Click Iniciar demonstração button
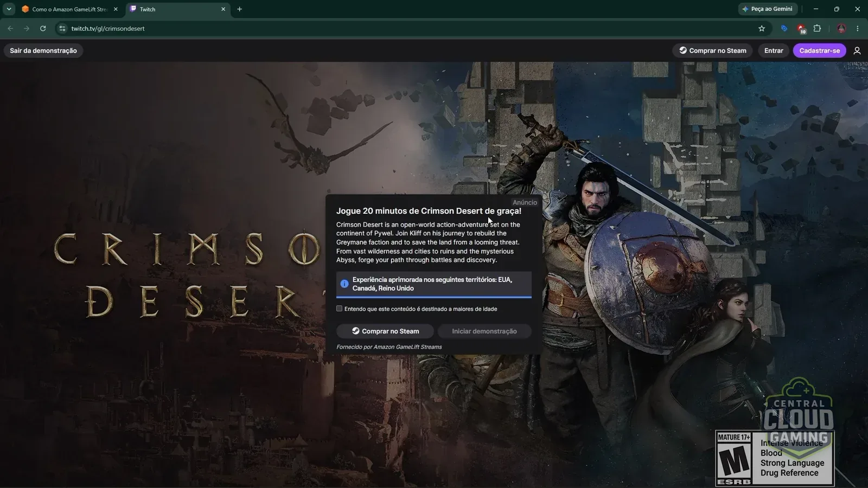This screenshot has width=868, height=488. pyautogui.click(x=484, y=331)
